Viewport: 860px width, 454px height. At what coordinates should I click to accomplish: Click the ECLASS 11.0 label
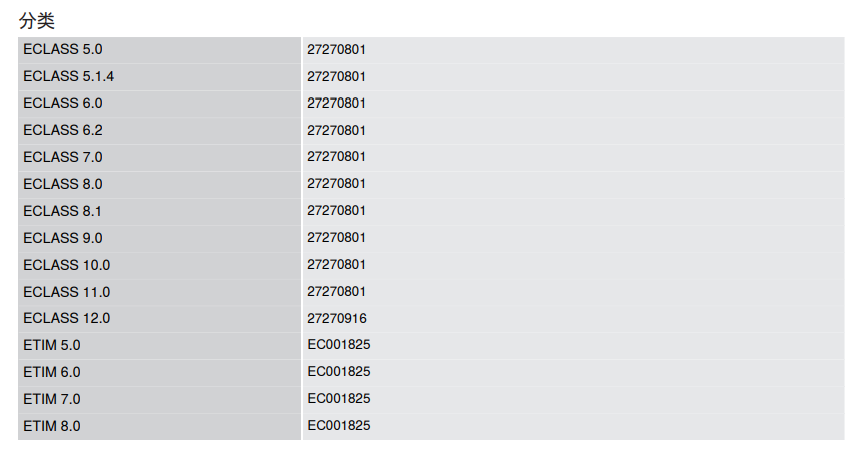[x=66, y=292]
